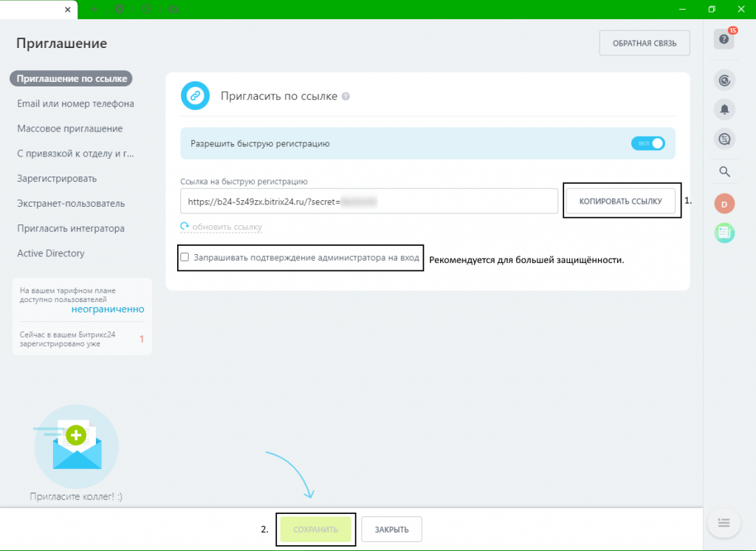Click the ЗАКРЫТЬ button
This screenshot has width=756, height=551.
click(x=391, y=530)
